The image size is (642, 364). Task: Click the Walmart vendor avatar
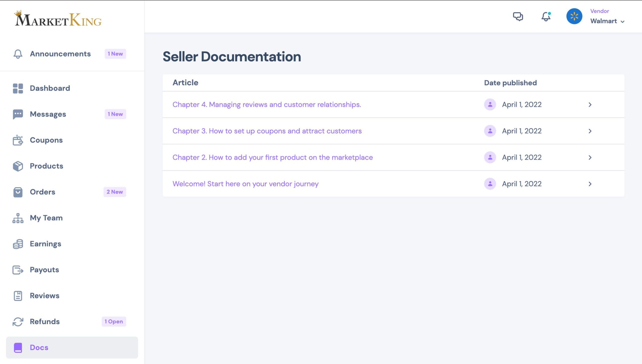pos(574,16)
